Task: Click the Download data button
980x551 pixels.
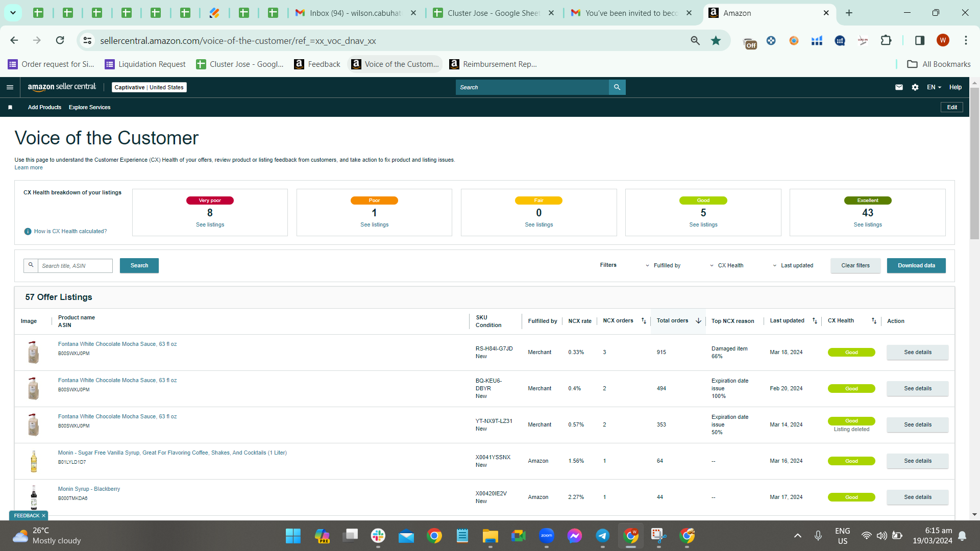Action: pos(916,265)
